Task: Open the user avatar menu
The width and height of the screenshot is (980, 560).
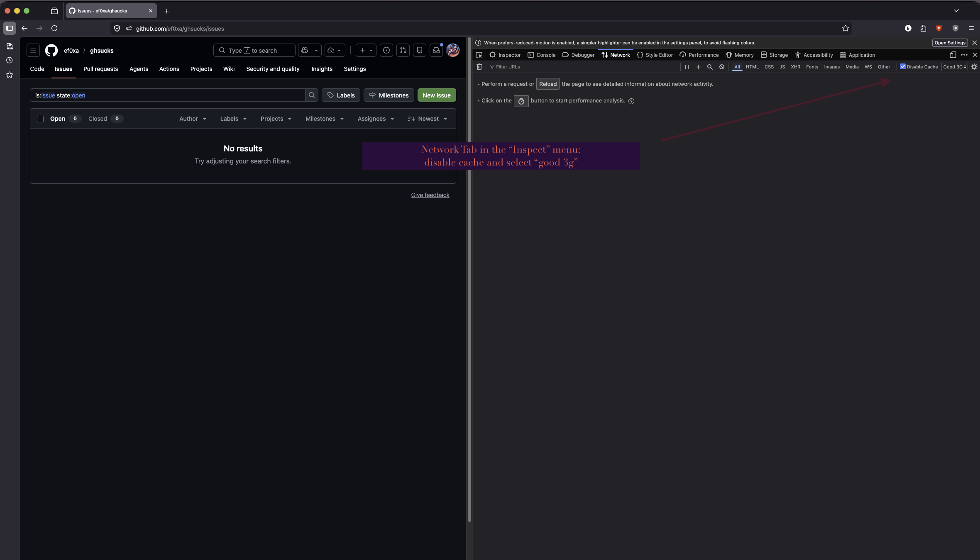Action: tap(453, 50)
